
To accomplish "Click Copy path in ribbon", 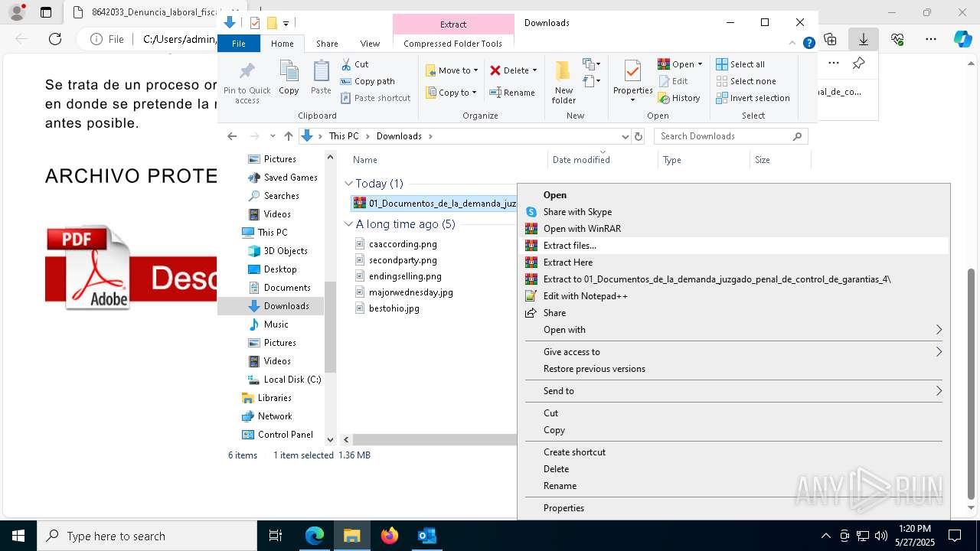I will (x=367, y=81).
